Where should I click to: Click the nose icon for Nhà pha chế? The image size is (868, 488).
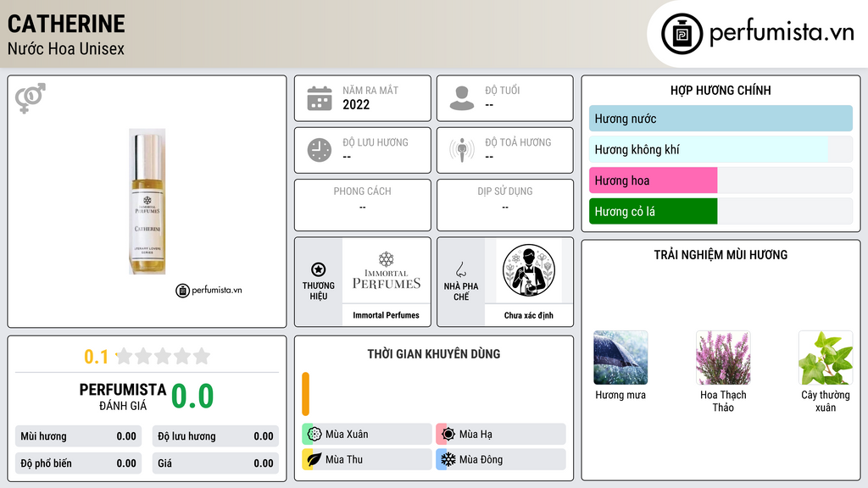[x=460, y=269]
